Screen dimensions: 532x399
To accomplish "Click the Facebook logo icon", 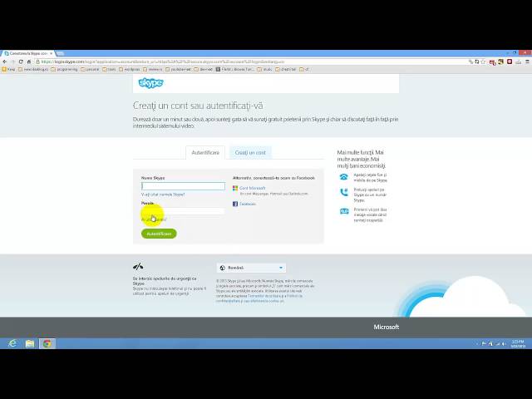I will (x=235, y=204).
